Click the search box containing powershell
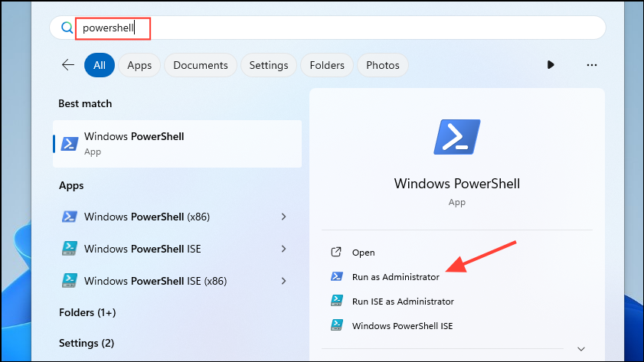 (x=328, y=28)
